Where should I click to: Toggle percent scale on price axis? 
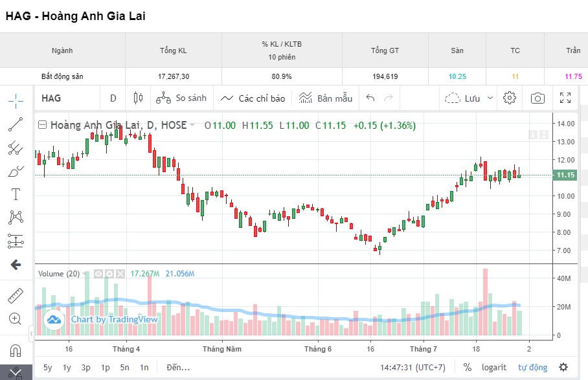coord(468,367)
